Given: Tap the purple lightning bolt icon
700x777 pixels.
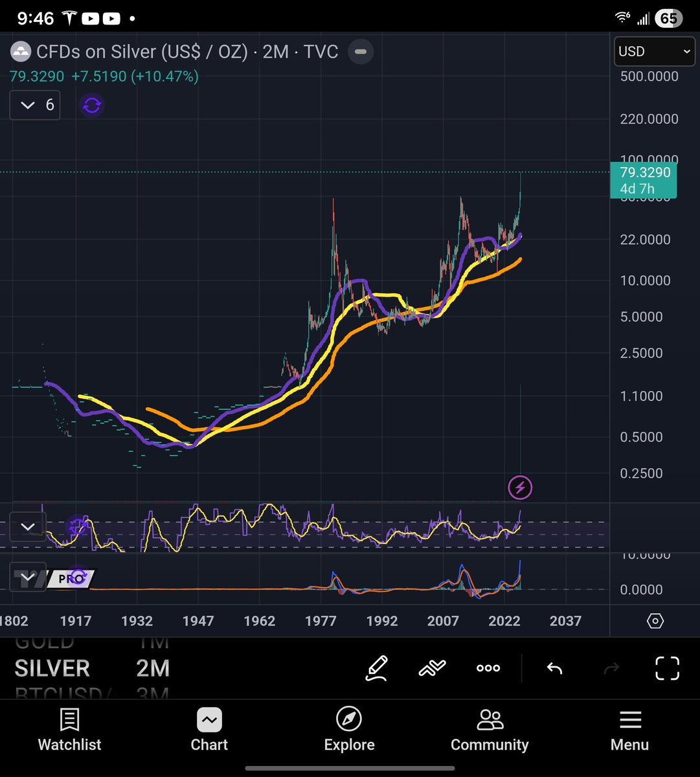Looking at the screenshot, I should point(520,487).
